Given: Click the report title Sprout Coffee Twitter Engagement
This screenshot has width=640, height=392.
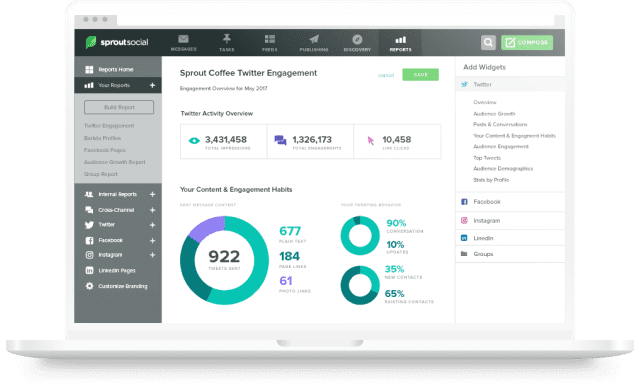Looking at the screenshot, I should [x=248, y=73].
